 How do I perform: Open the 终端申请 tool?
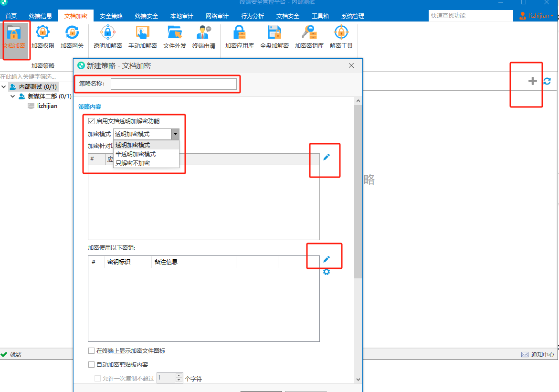pos(203,37)
